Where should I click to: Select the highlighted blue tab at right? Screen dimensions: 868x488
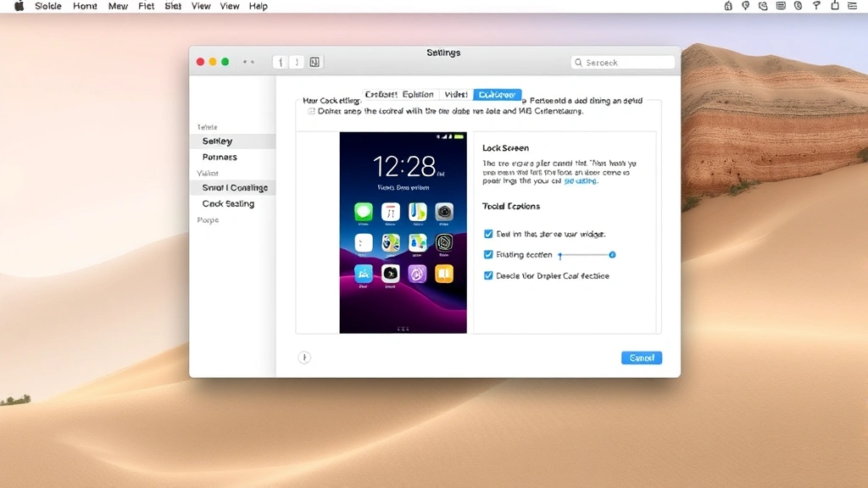click(x=497, y=95)
